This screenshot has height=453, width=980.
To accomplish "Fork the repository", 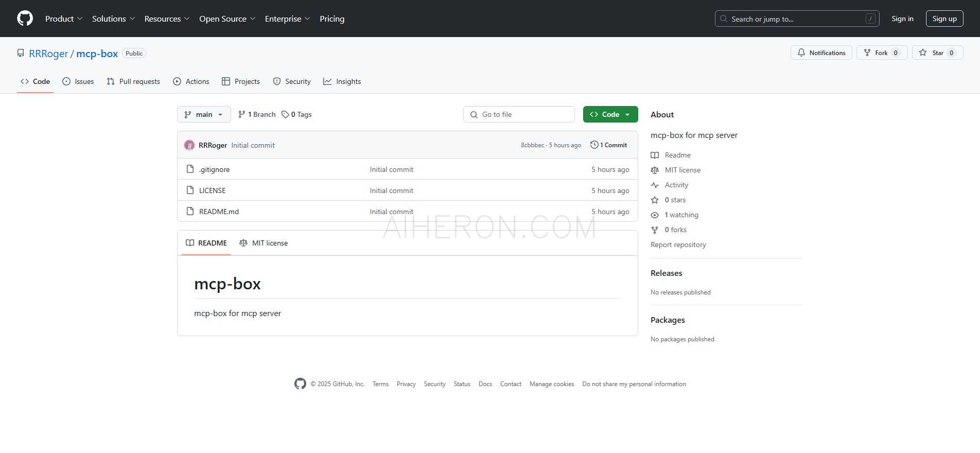I will pyautogui.click(x=882, y=53).
